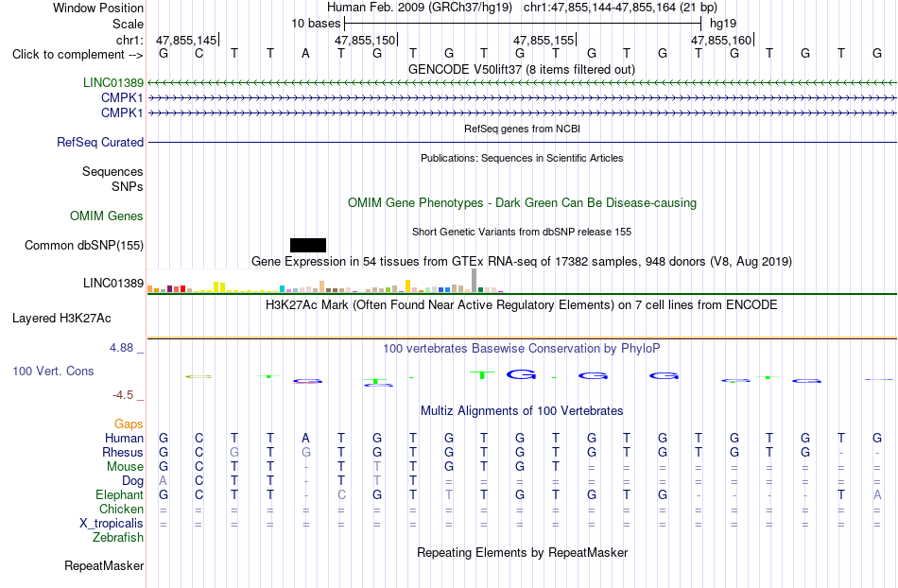The width and height of the screenshot is (898, 588).
Task: Open the 'Multiz Alignments of 100 Vertebrates' title
Action: point(522,411)
